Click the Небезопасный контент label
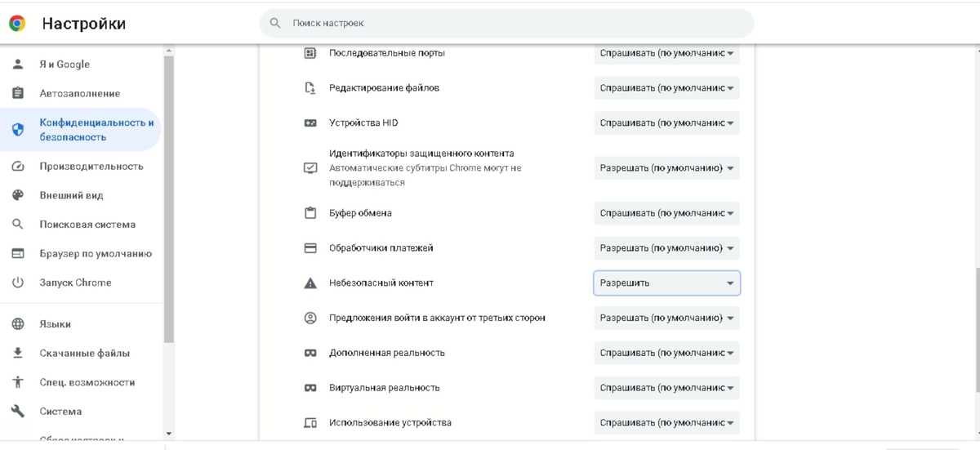Viewport: 980px width, 450px height. pyautogui.click(x=381, y=283)
